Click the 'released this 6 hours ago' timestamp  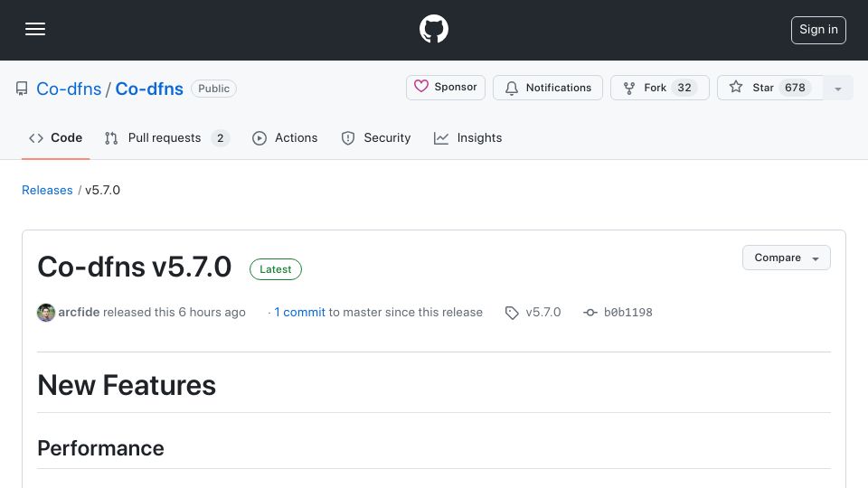click(x=174, y=312)
